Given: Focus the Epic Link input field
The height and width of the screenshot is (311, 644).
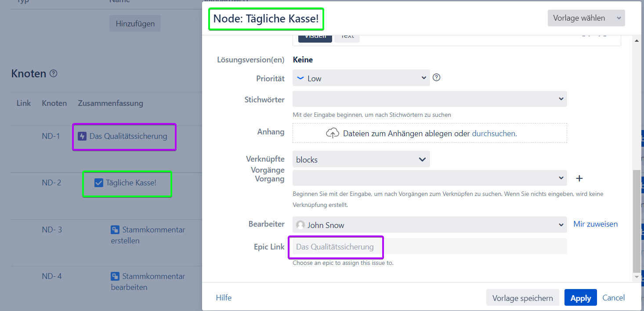Looking at the screenshot, I should click(430, 247).
